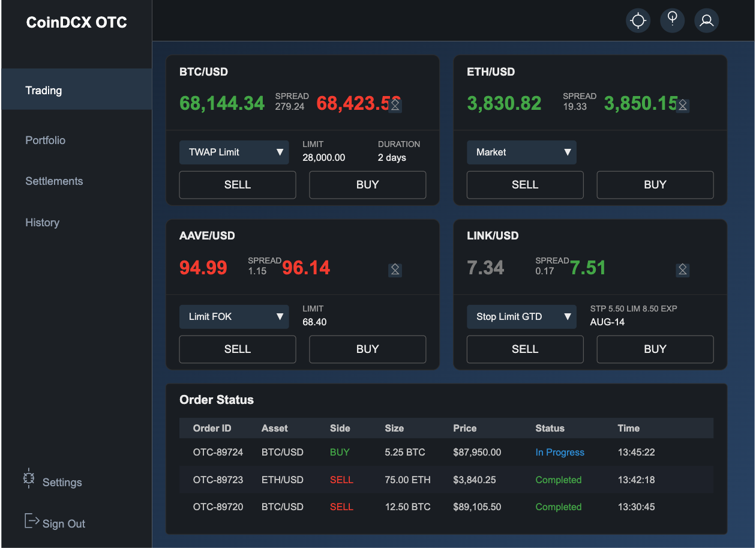Click the hourglass icon on BTC/USD card
The image size is (756, 548).
point(395,106)
